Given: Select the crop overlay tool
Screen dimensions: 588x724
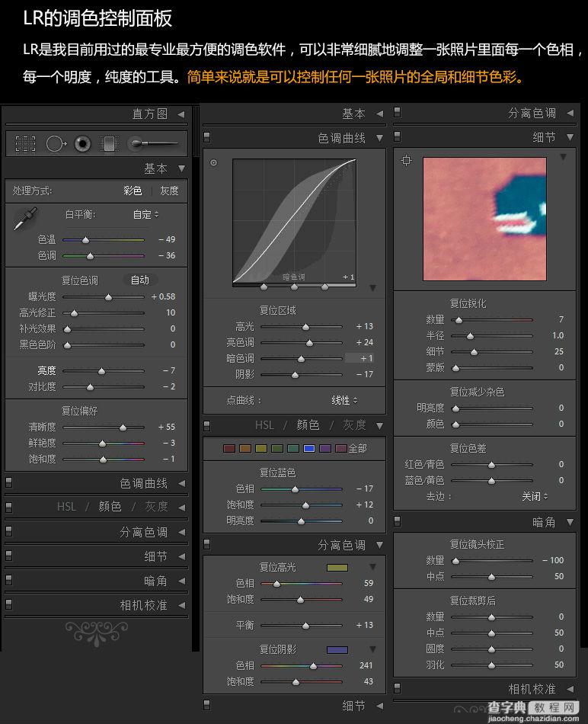Looking at the screenshot, I should [25, 143].
